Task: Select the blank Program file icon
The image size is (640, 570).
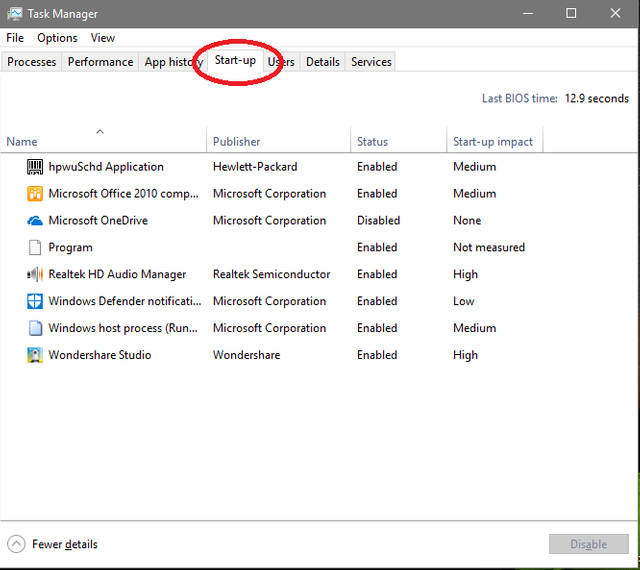Action: coord(34,248)
